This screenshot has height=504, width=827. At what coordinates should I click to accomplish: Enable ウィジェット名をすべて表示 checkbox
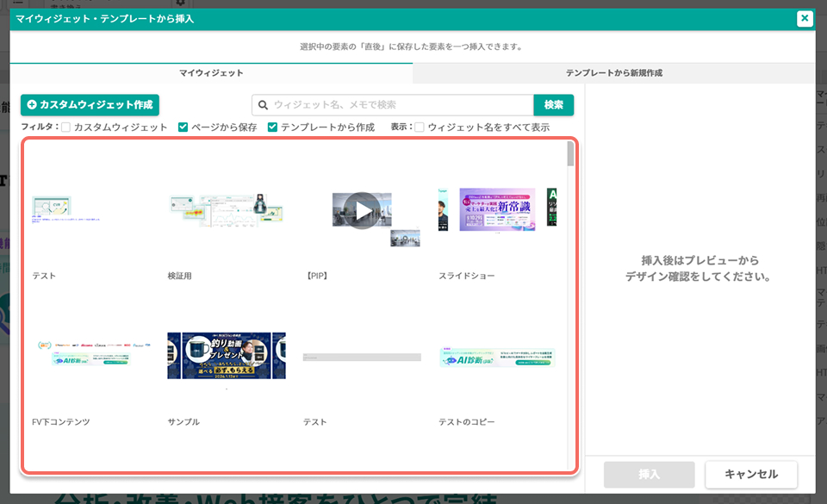420,127
